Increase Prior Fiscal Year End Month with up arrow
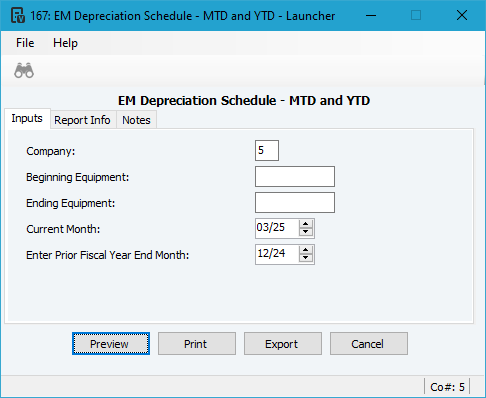Image resolution: width=486 pixels, height=398 pixels. click(306, 250)
